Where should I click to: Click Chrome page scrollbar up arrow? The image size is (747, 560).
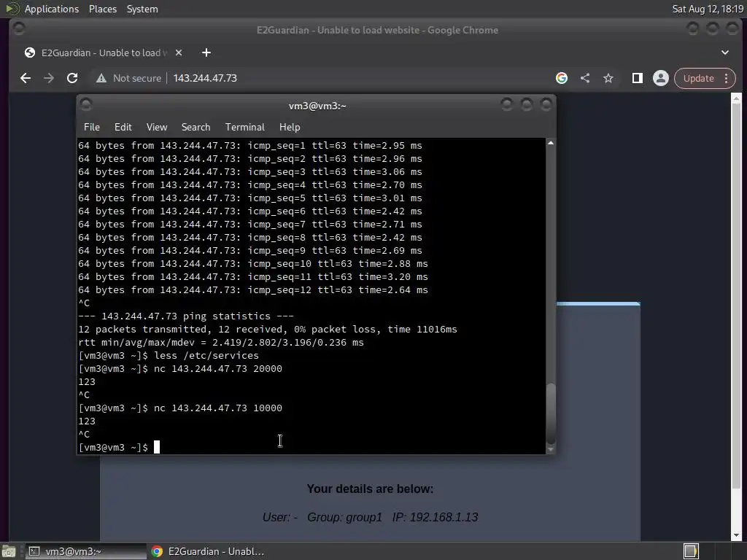(736, 98)
